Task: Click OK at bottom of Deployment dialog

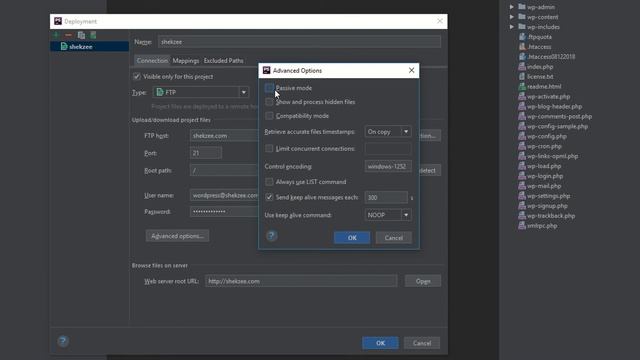Action: pyautogui.click(x=380, y=343)
